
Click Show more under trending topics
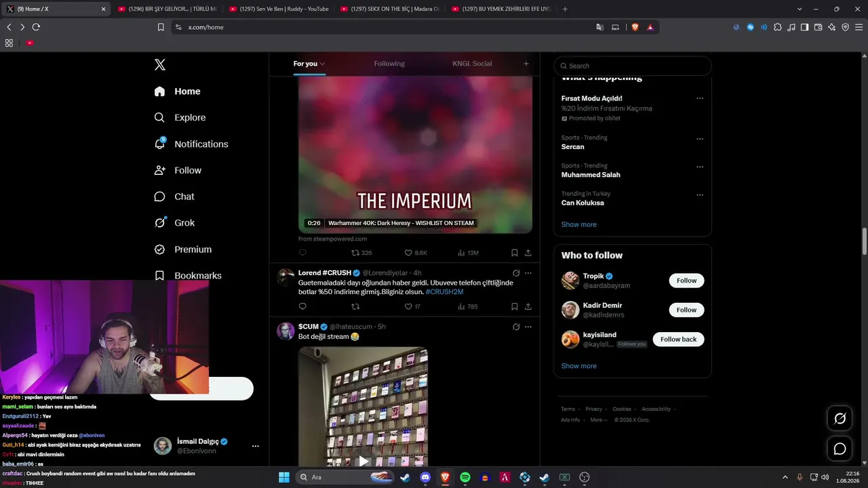579,224
